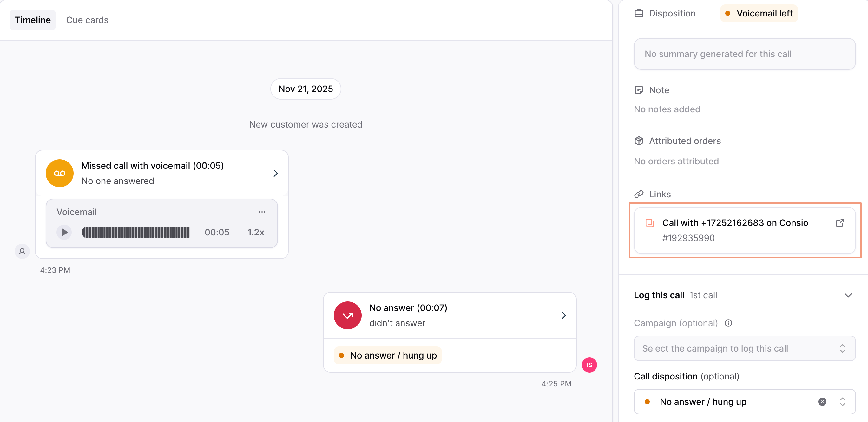Open external link icon for Consio call
This screenshot has height=422, width=868.
pyautogui.click(x=840, y=223)
